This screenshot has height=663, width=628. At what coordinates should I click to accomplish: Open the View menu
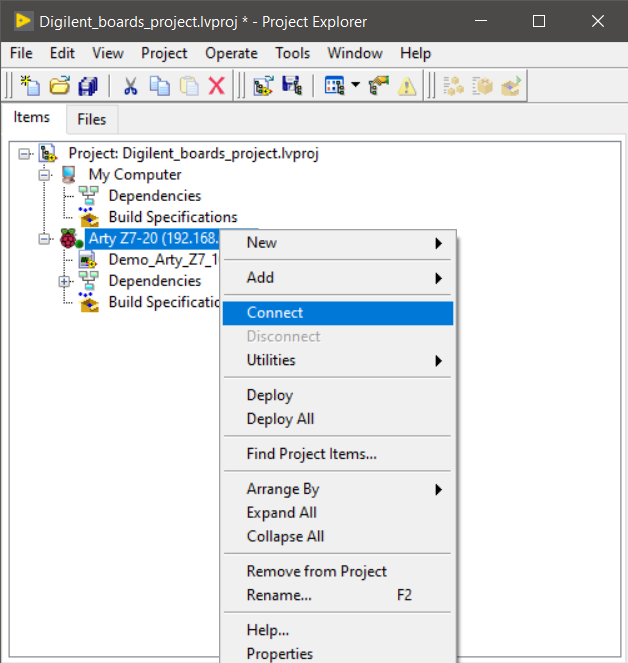click(x=108, y=53)
